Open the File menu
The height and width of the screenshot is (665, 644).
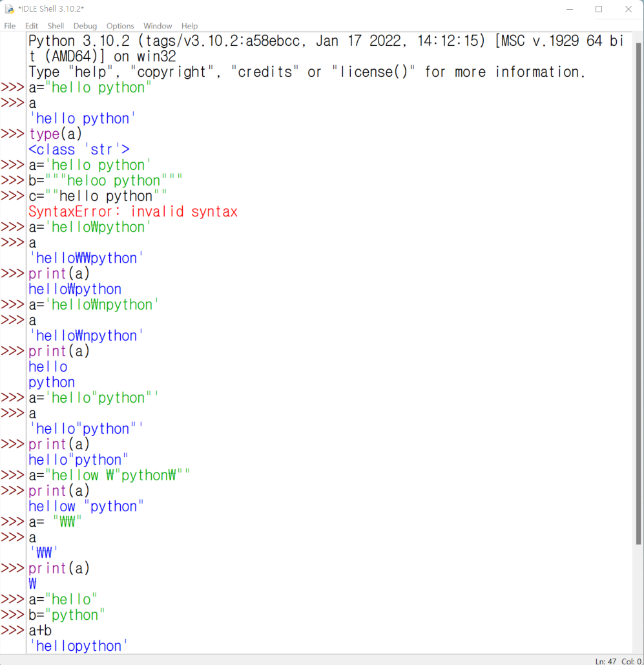pyautogui.click(x=9, y=26)
